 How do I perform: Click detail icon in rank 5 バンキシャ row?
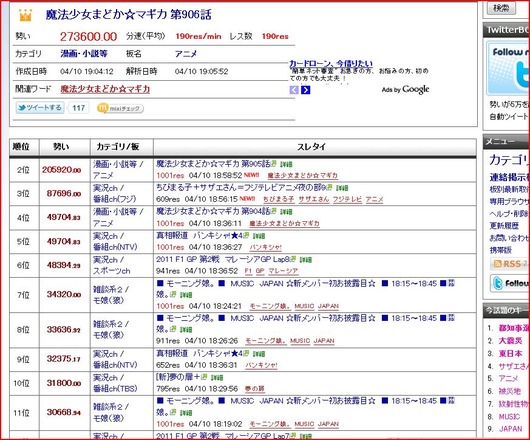pyautogui.click(x=259, y=236)
